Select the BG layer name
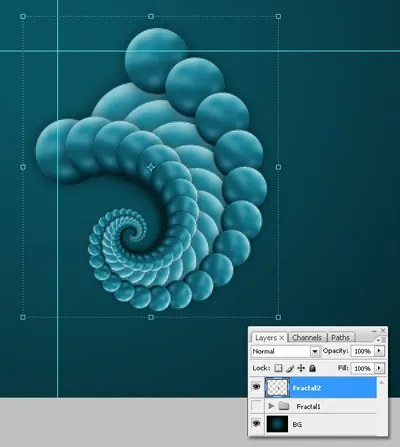 (x=297, y=424)
